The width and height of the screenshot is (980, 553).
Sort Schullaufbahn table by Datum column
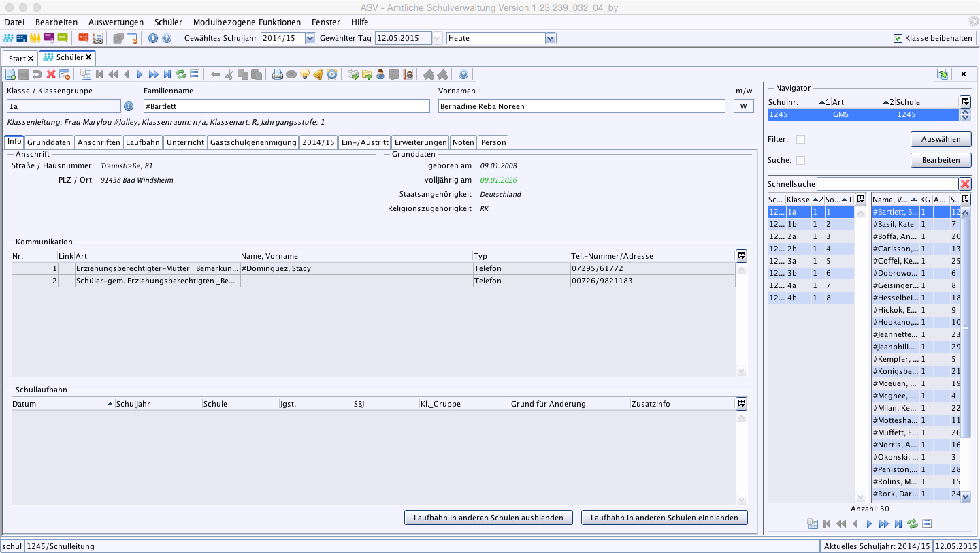pos(63,404)
